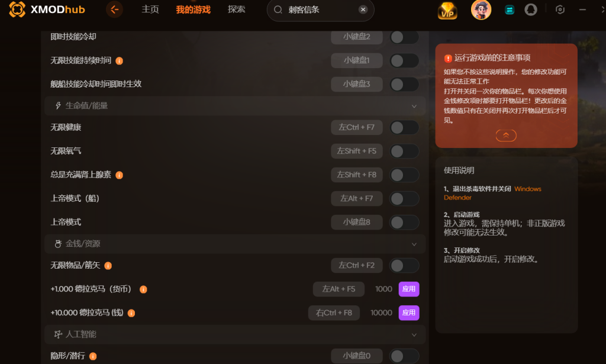Click the orange back arrow button

pyautogui.click(x=114, y=9)
